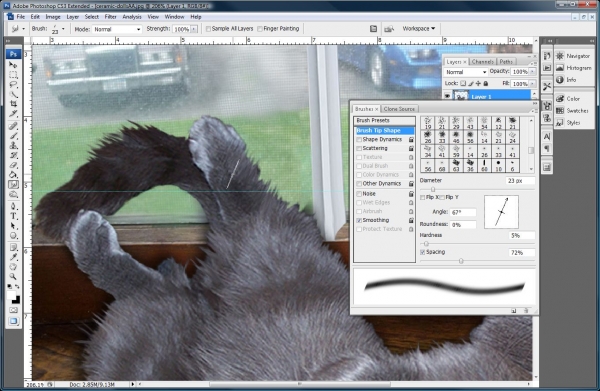The height and width of the screenshot is (391, 600).
Task: Switch to the Paths tab
Action: 506,62
